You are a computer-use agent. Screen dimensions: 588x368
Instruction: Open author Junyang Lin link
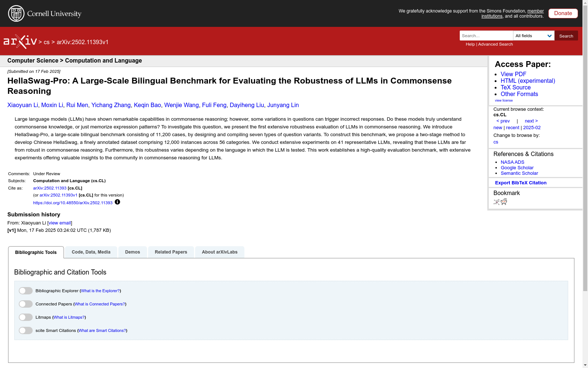pyautogui.click(x=283, y=105)
